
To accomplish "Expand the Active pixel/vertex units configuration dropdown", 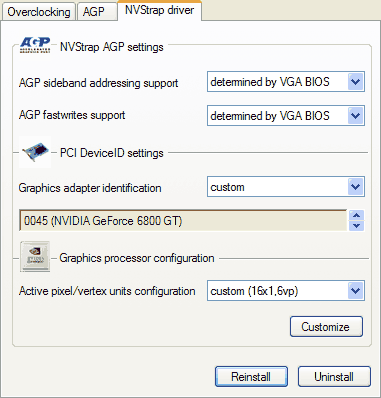I will coord(286,291).
